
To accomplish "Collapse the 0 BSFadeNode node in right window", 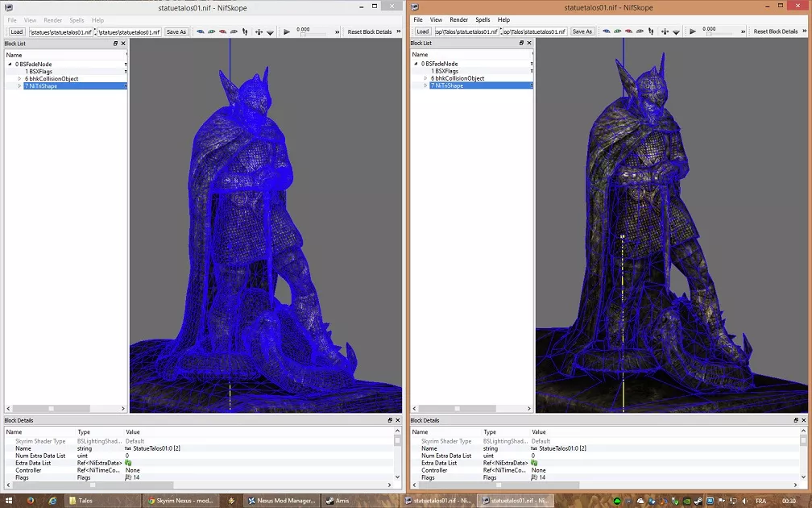I will 416,64.
